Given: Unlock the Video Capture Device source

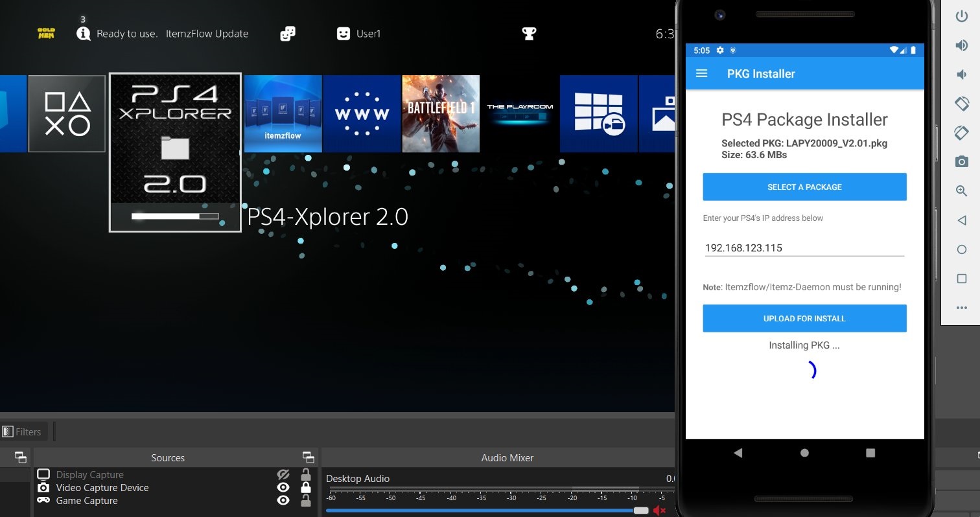Looking at the screenshot, I should point(306,488).
